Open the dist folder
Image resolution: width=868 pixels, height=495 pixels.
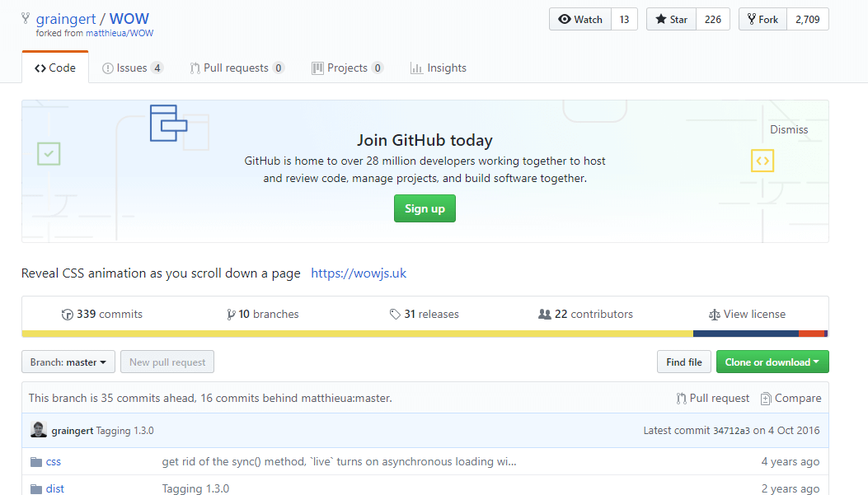(x=54, y=489)
